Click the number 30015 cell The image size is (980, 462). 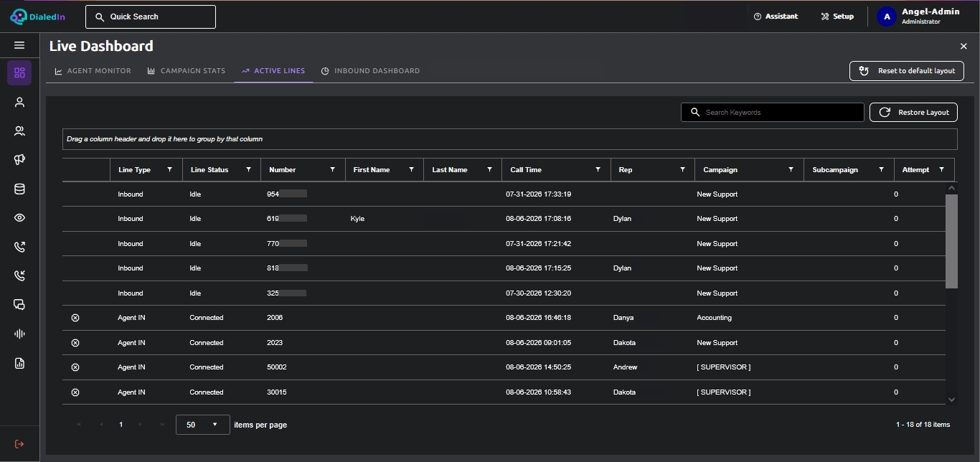(x=277, y=392)
